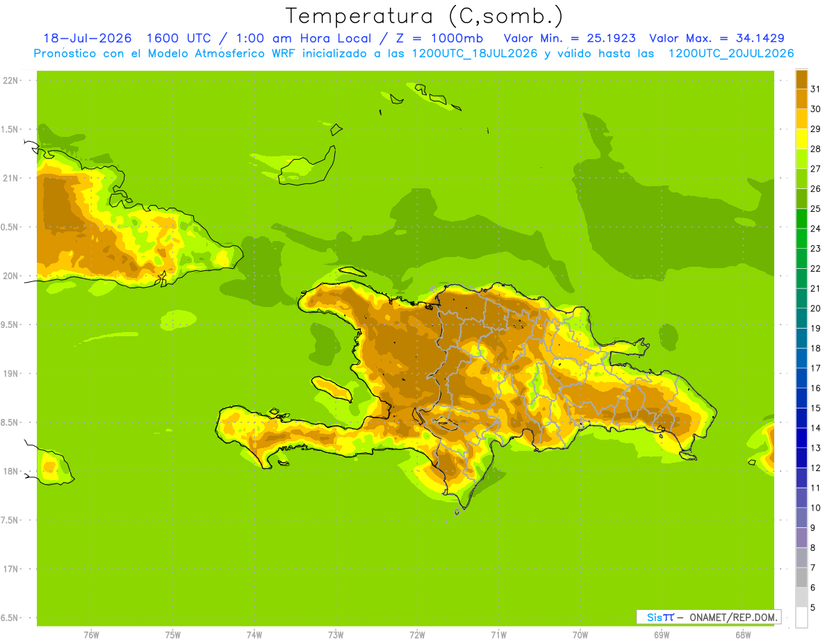
Task: Click the 'SisTT – ONAMET/REP.DOM.' credit label
Action: pos(708,617)
